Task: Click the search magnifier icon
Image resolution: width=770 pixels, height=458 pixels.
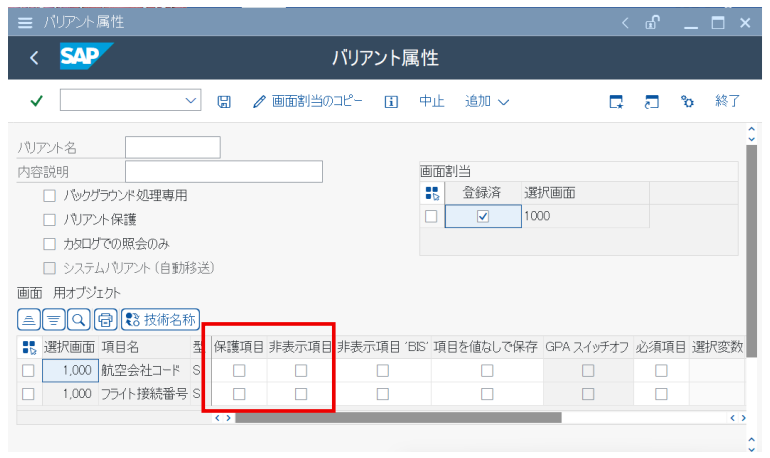Action: tap(79, 320)
